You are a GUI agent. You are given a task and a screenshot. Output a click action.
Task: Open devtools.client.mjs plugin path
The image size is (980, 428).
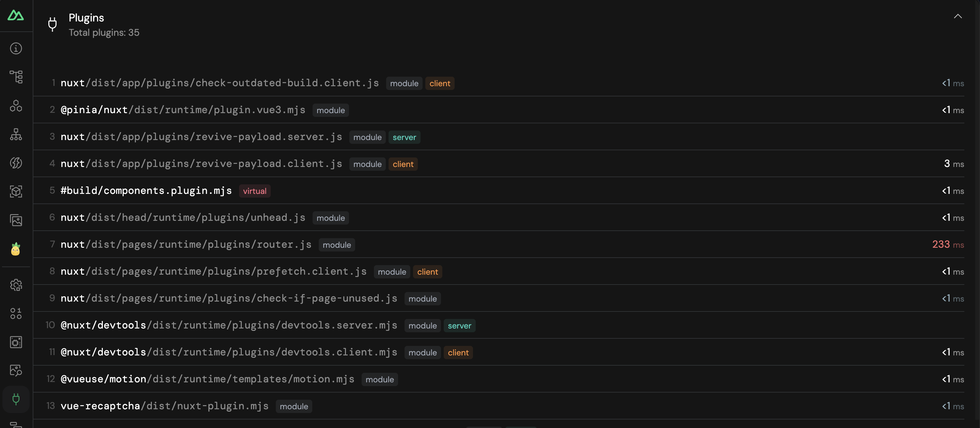pos(228,352)
